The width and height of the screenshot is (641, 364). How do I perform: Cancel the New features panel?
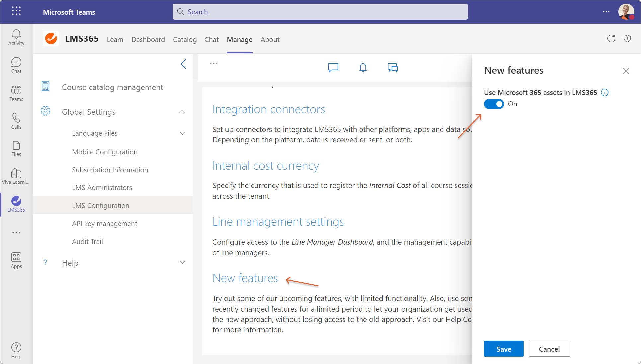pyautogui.click(x=549, y=349)
